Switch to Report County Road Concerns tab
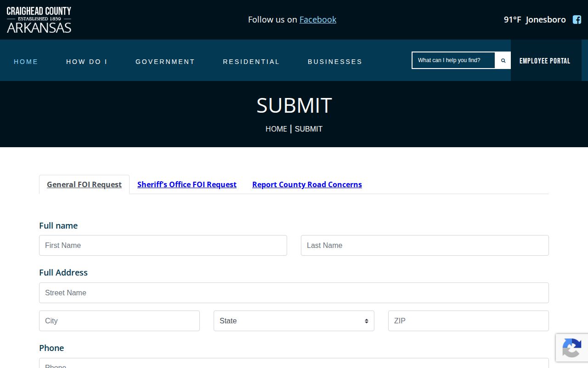The height and width of the screenshot is (368, 588). 307,184
